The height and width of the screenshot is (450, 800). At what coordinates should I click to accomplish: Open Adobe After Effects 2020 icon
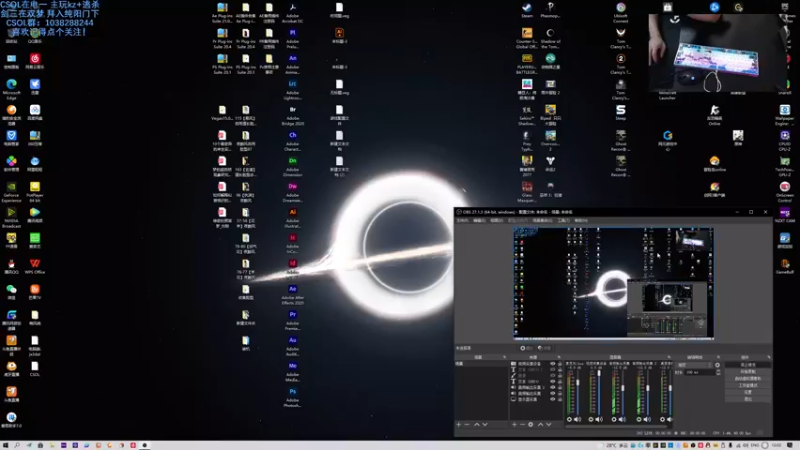(x=292, y=295)
